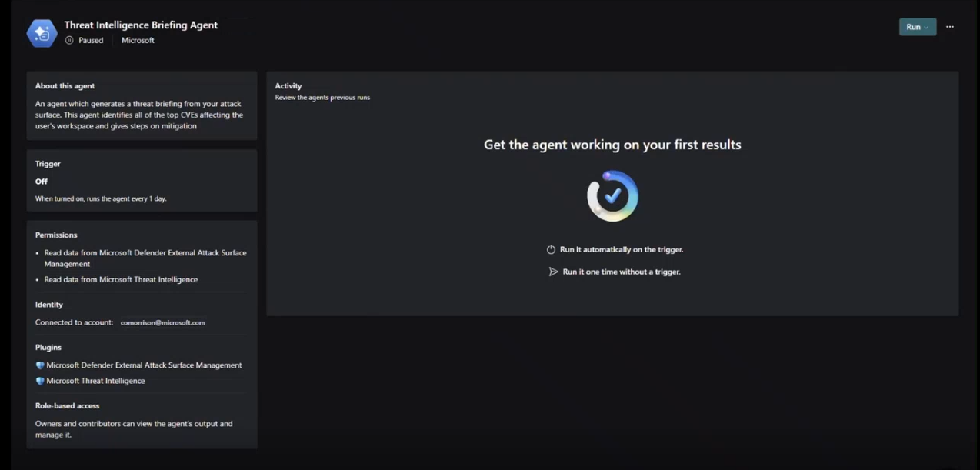The image size is (980, 470).
Task: Click the Threat Intelligence Briefing Agent title
Action: tap(141, 25)
